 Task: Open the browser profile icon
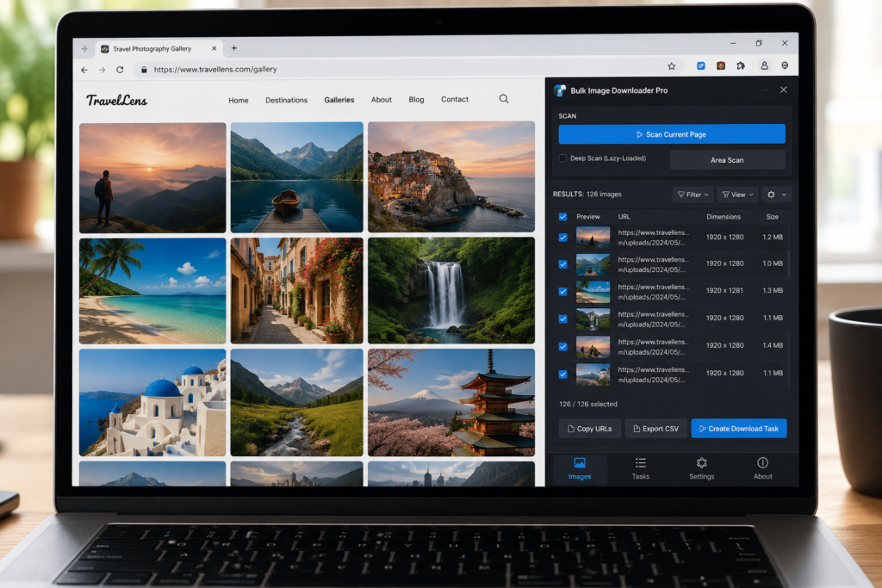pos(764,65)
